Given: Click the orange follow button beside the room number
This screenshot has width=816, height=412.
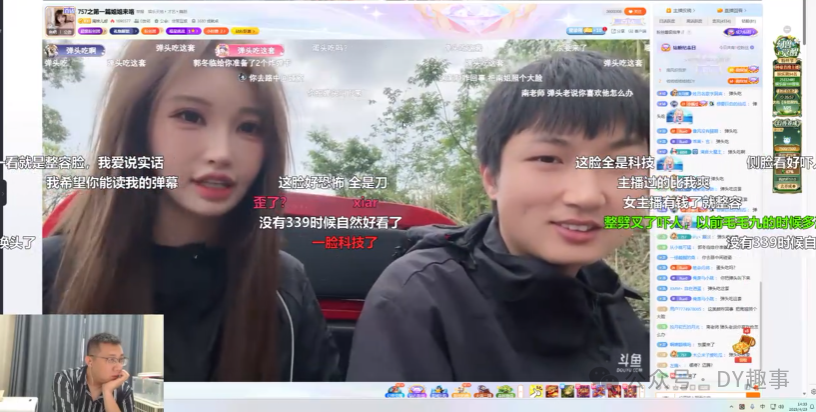Looking at the screenshot, I should [x=635, y=11].
